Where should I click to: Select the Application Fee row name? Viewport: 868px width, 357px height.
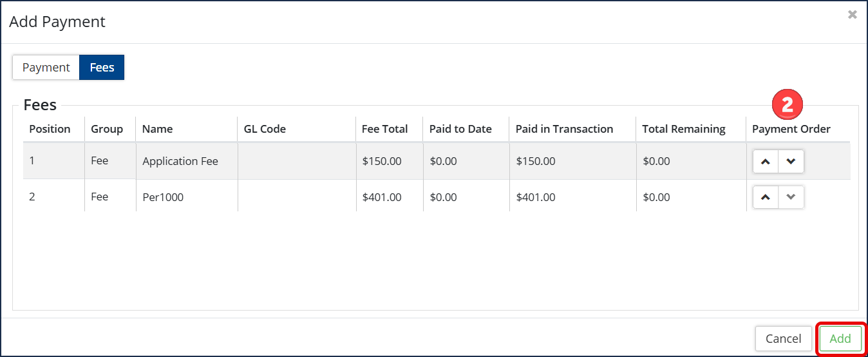180,161
